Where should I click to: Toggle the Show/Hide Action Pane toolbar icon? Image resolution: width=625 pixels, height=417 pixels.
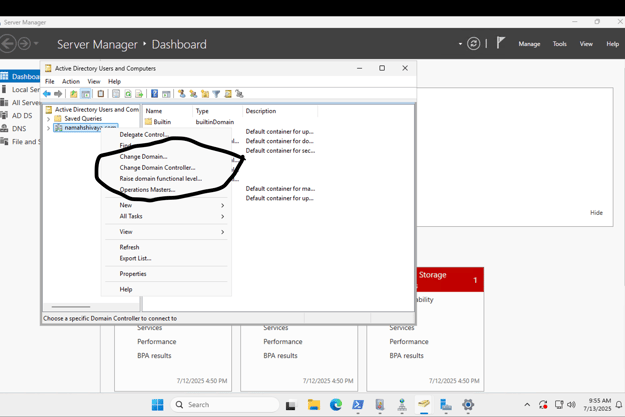pyautogui.click(x=166, y=94)
